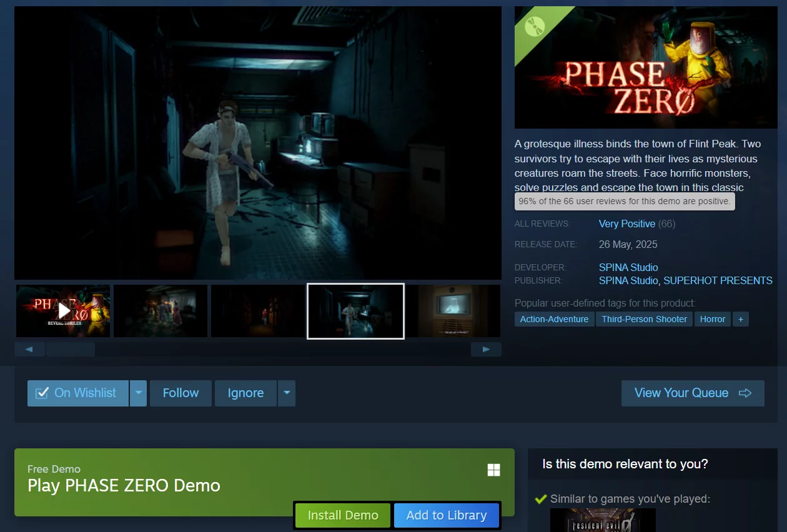Select the Action-Adventure tag
The height and width of the screenshot is (532, 787).
(554, 319)
